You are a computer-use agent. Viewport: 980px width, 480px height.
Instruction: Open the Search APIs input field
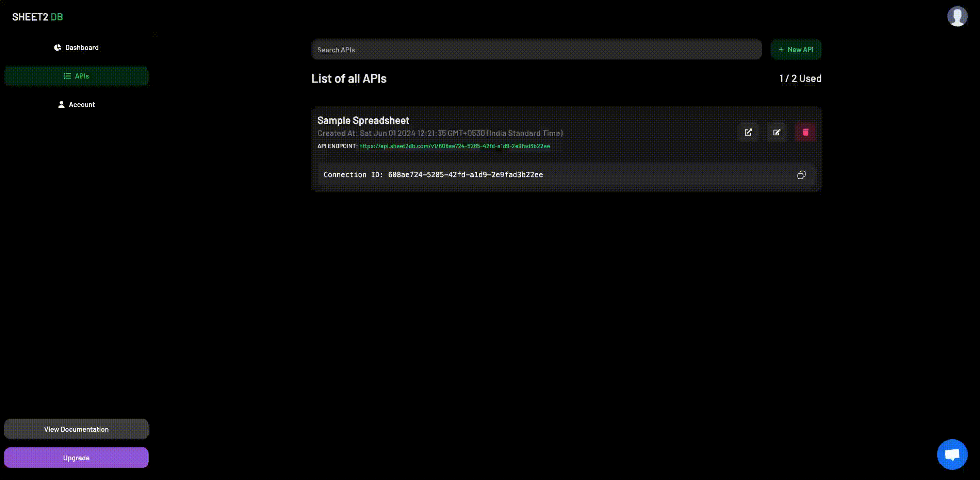click(x=536, y=49)
